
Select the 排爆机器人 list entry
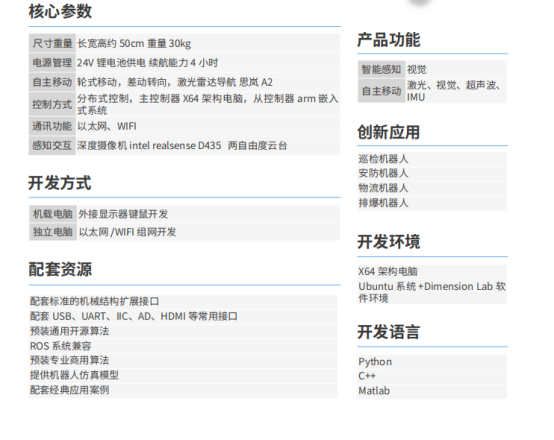[x=383, y=203]
